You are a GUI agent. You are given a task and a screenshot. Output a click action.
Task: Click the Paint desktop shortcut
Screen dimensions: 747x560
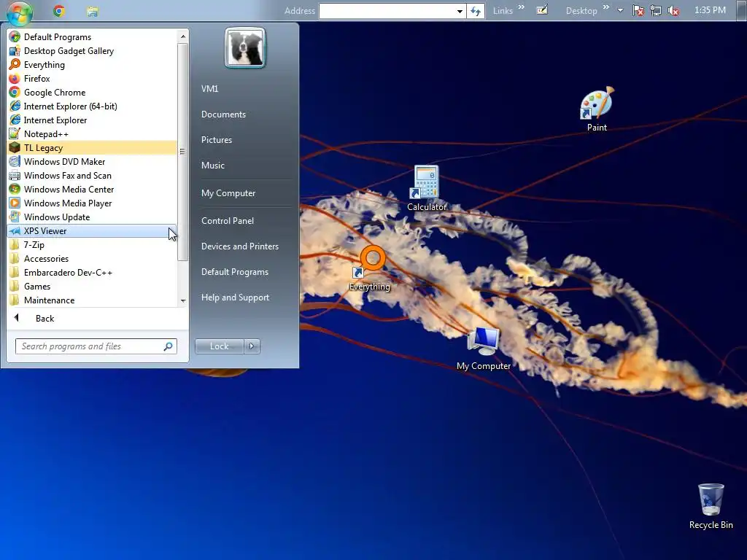(597, 109)
